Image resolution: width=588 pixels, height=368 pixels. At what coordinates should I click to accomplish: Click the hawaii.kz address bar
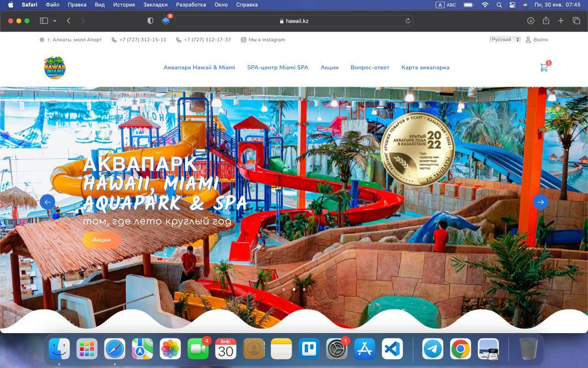(x=294, y=21)
